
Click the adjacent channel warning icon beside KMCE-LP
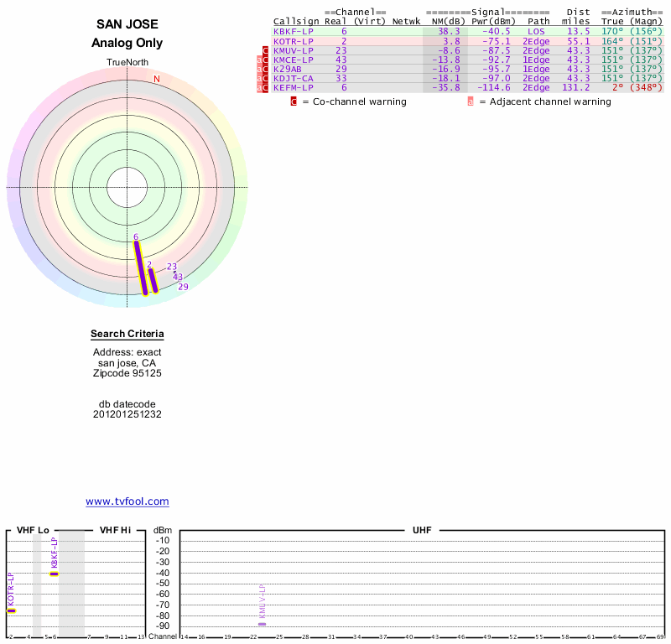click(259, 60)
